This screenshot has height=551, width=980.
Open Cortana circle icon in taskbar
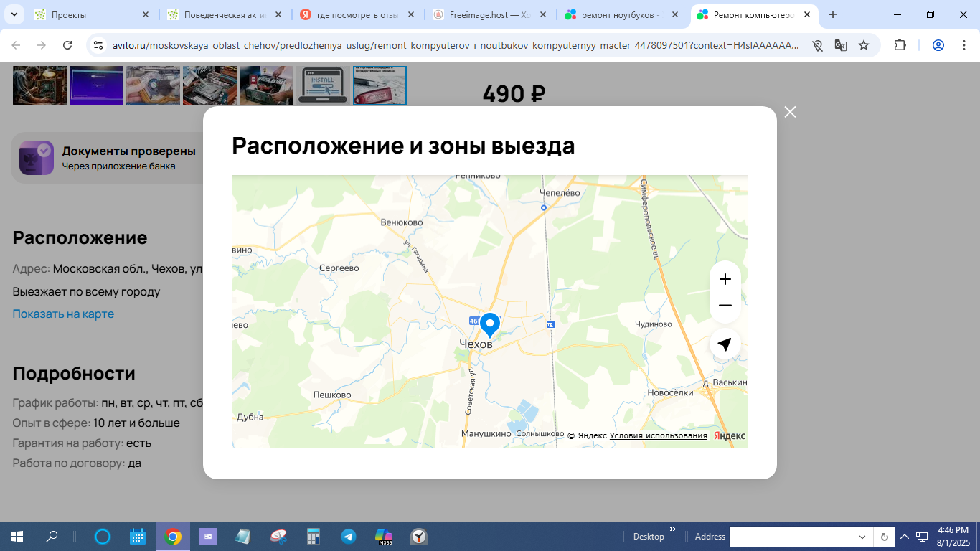(103, 537)
